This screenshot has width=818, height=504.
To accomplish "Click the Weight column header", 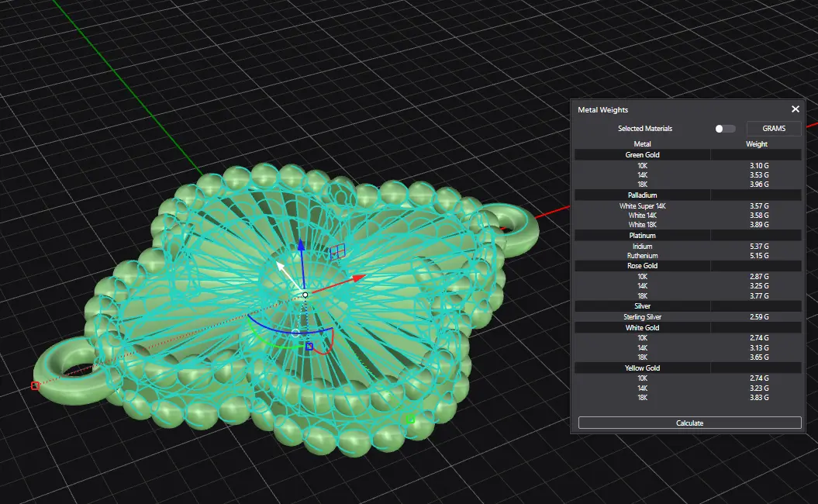I will pos(756,144).
